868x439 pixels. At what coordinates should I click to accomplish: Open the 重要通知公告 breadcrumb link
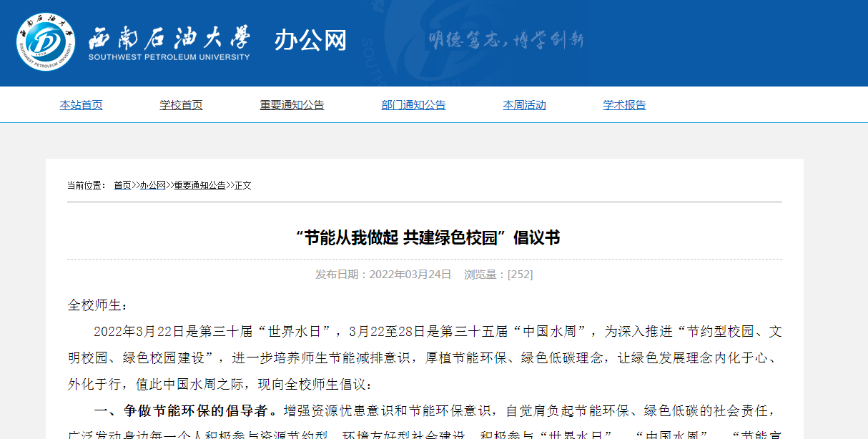click(x=199, y=185)
